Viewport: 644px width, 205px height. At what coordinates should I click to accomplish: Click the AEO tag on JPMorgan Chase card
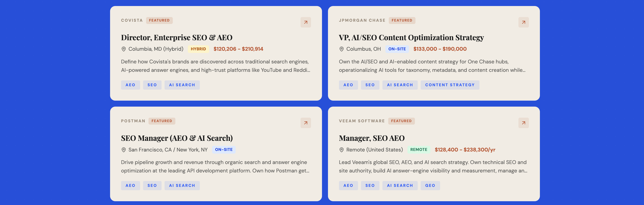[348, 85]
